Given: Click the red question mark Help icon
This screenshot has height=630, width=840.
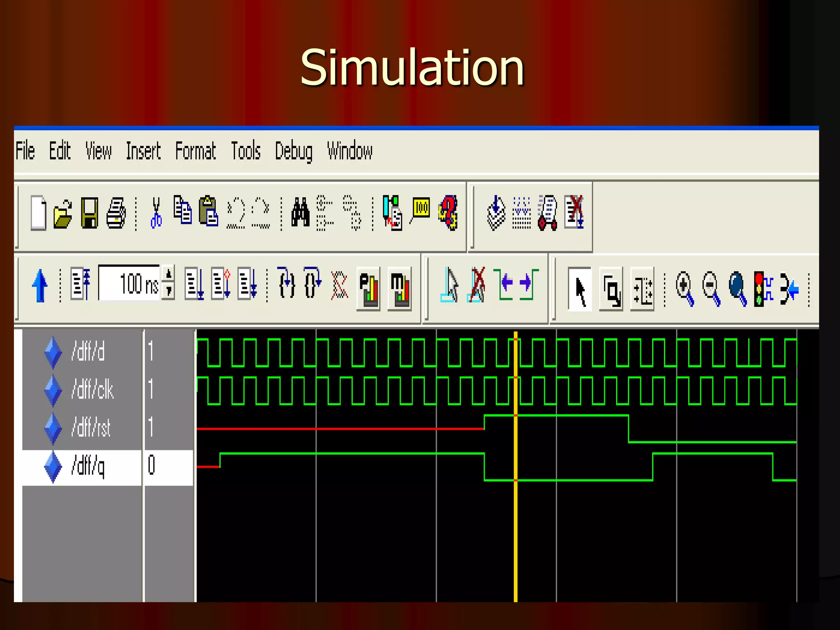Looking at the screenshot, I should tap(448, 213).
